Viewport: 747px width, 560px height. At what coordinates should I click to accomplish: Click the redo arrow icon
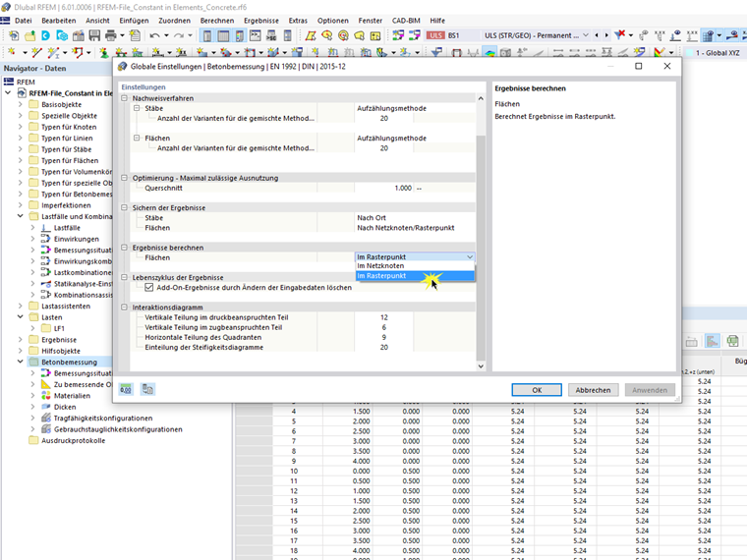(x=179, y=35)
